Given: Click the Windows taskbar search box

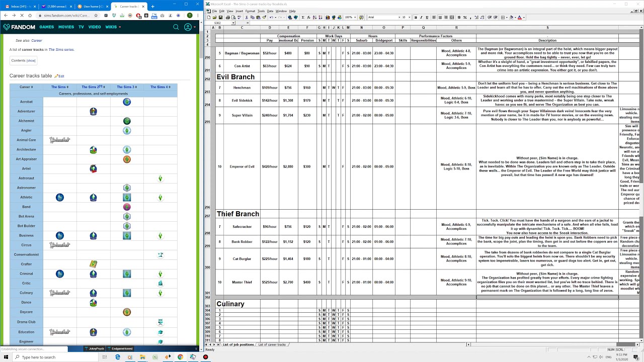Looking at the screenshot, I should tap(55, 357).
